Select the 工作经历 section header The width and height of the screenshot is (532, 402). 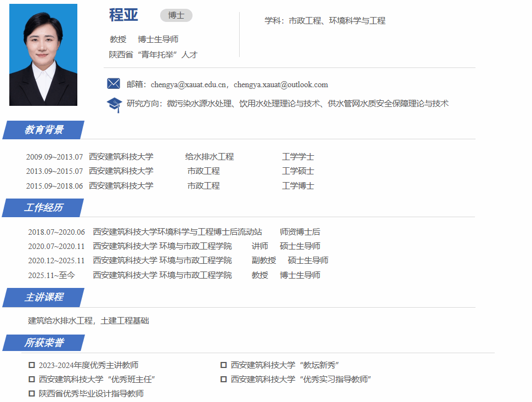tap(44, 208)
